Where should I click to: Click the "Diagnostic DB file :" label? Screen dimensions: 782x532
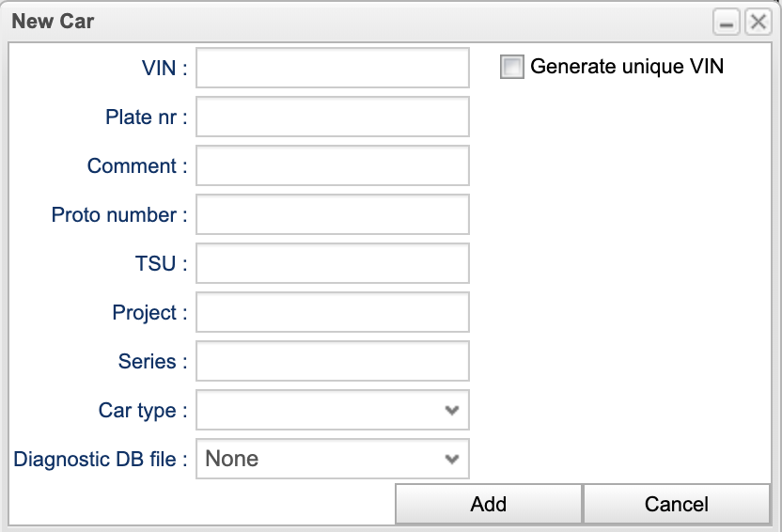coord(101,459)
